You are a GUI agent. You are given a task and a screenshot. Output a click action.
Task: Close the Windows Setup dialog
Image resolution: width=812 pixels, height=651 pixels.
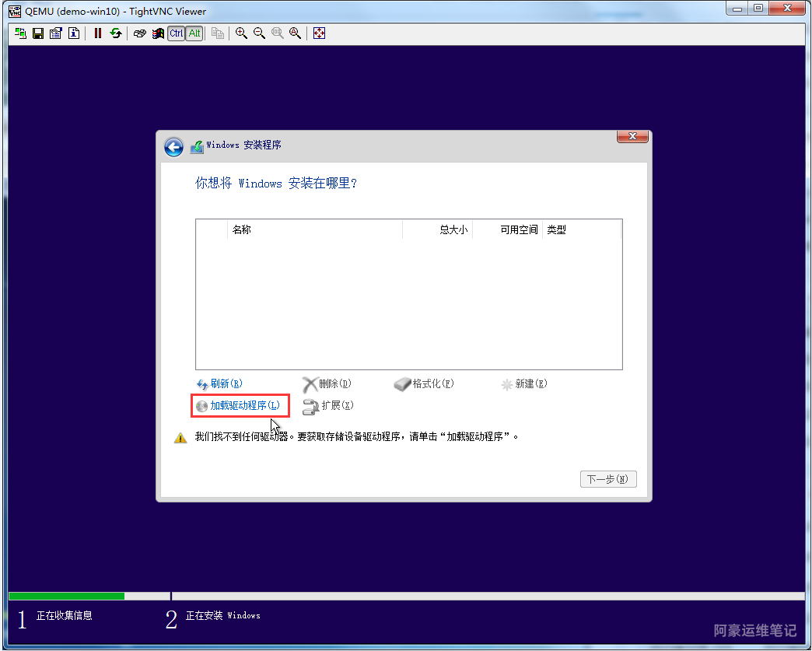pos(632,136)
